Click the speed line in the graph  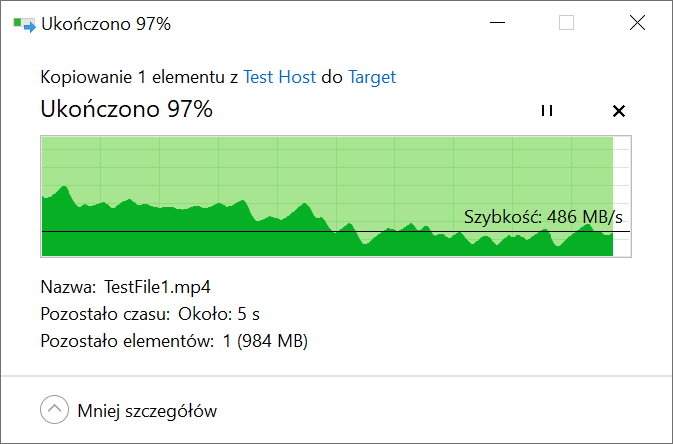(336, 232)
